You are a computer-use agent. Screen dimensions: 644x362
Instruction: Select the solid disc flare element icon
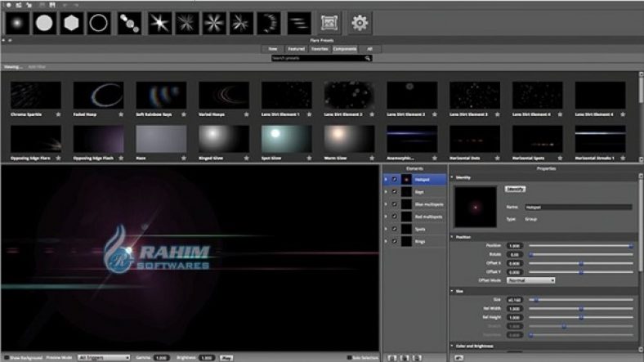tap(45, 24)
